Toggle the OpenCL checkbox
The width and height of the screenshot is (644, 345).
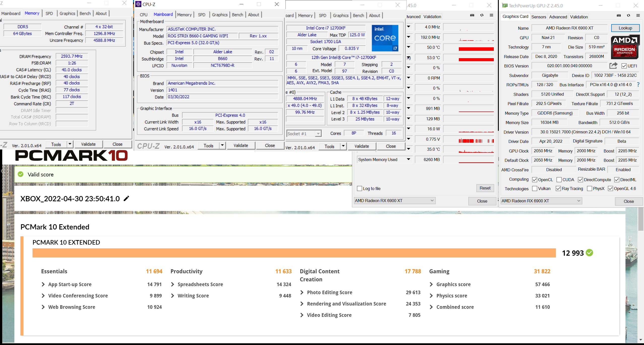(x=534, y=180)
